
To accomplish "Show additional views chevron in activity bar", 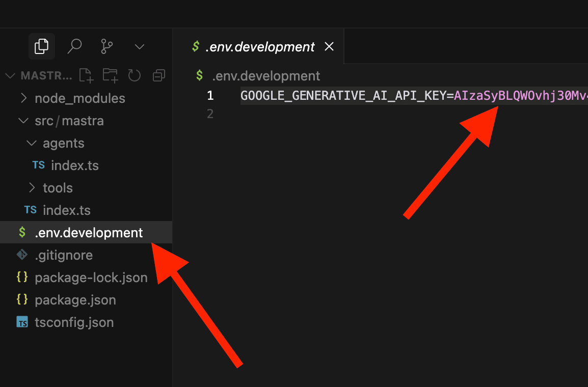I will pyautogui.click(x=139, y=47).
